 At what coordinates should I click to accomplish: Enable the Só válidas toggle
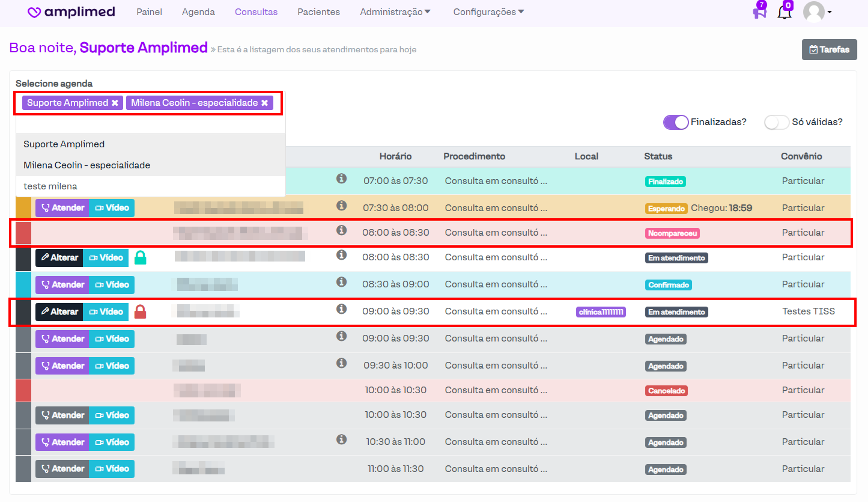coord(776,122)
